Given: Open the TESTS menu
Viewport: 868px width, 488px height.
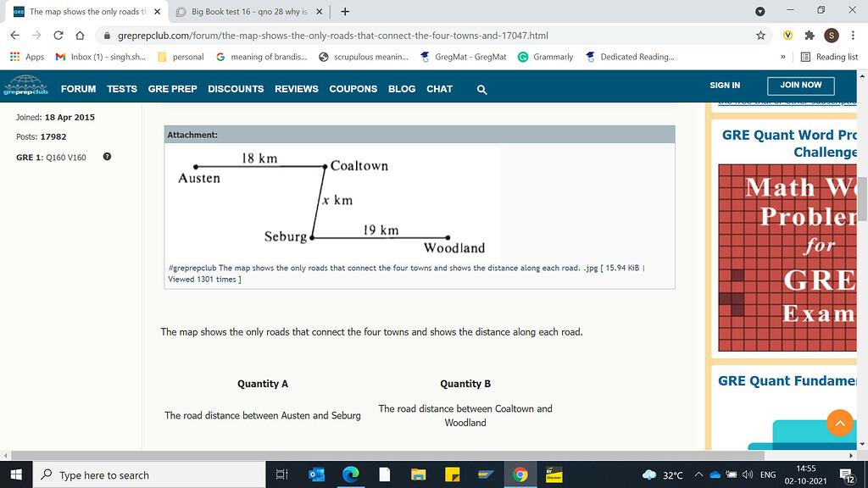Looking at the screenshot, I should point(122,89).
